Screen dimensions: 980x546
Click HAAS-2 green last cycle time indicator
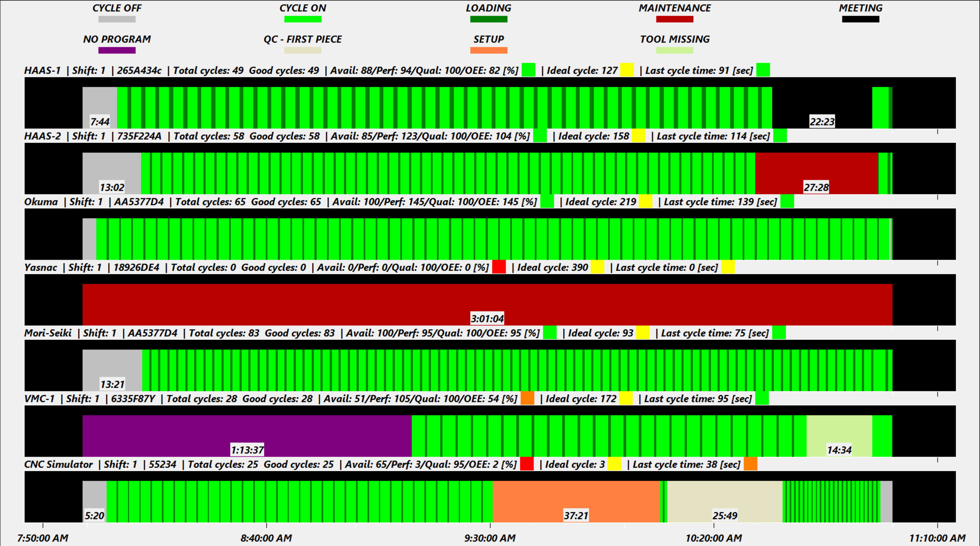[780, 136]
